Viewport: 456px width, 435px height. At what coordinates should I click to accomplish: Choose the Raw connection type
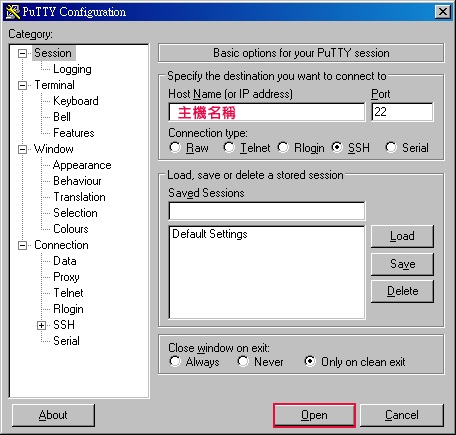[x=175, y=147]
